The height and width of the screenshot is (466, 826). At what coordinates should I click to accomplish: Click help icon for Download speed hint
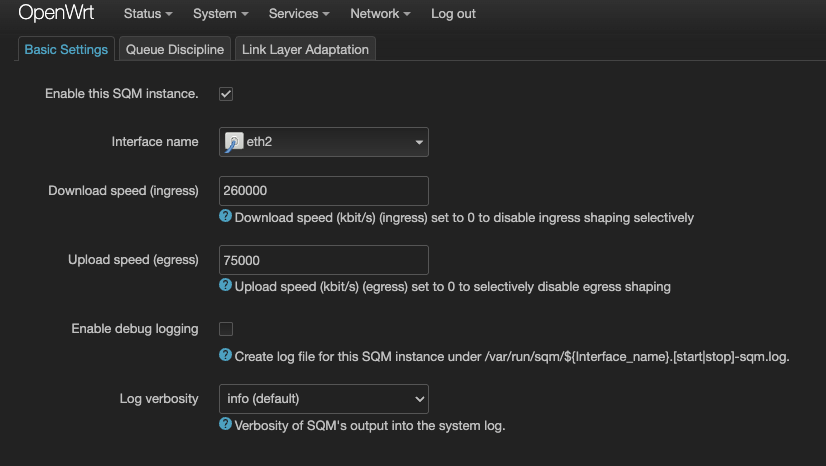pos(226,217)
